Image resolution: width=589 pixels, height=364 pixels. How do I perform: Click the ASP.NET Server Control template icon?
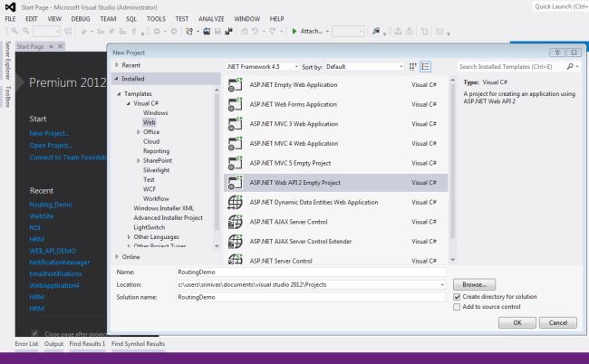click(236, 260)
